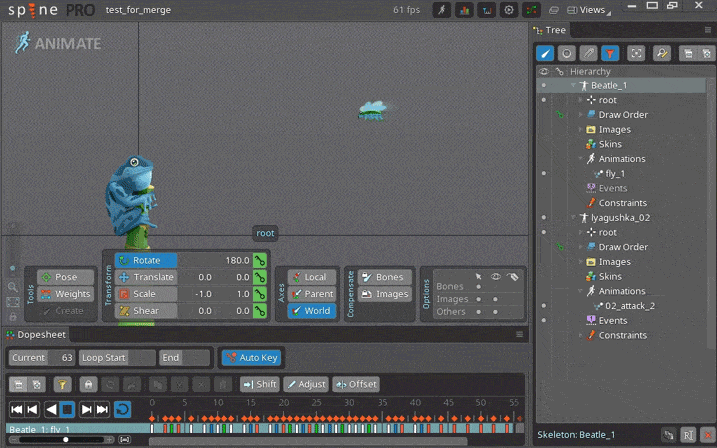Select the Rotate transform tool

tap(146, 261)
